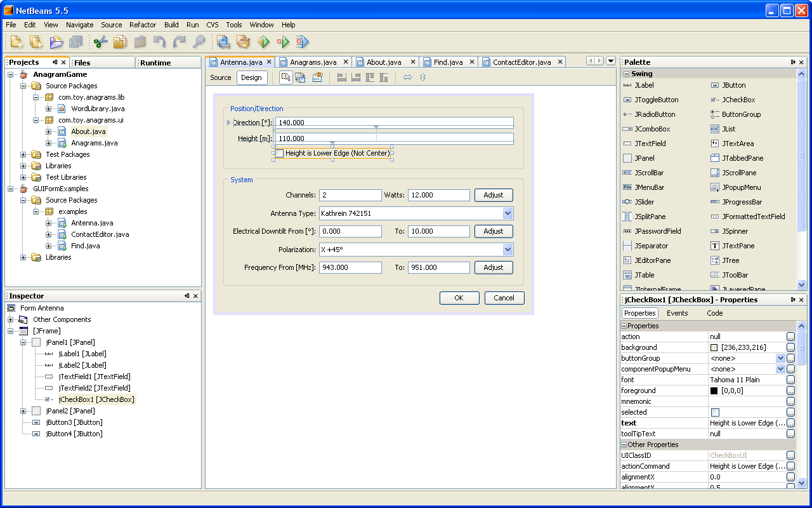Click the Build Main Project icon
812x508 pixels.
click(x=223, y=43)
